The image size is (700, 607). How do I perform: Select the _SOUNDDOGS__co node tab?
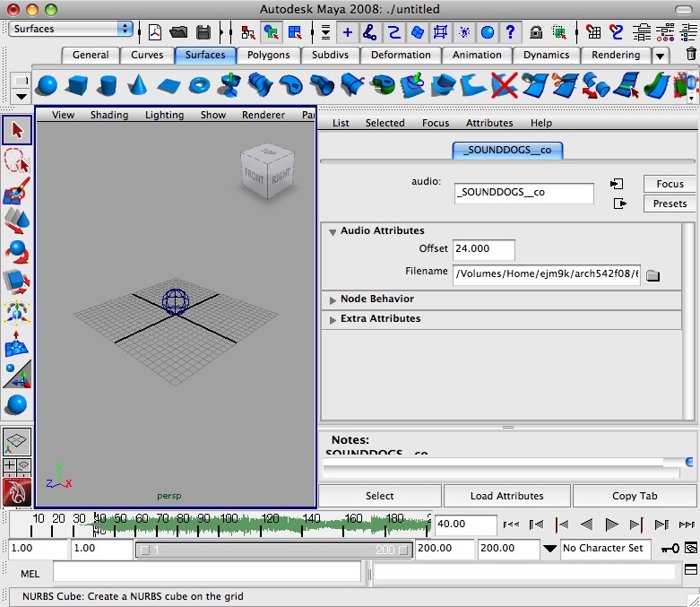coord(507,150)
